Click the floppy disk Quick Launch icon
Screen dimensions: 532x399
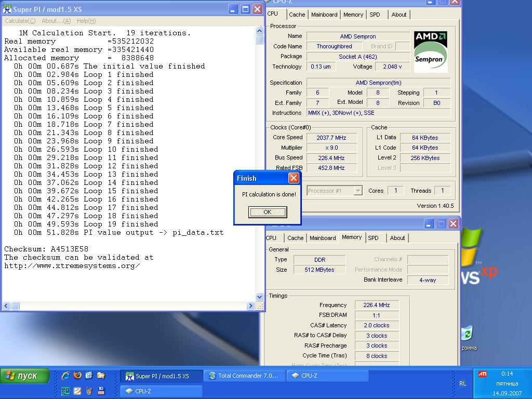click(x=101, y=391)
